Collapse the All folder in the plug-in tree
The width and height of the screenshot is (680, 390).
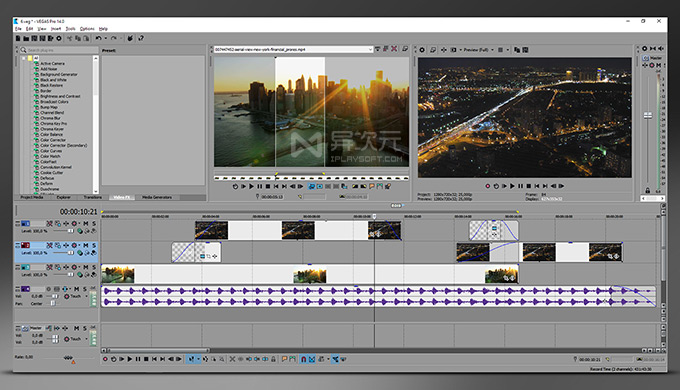24,58
